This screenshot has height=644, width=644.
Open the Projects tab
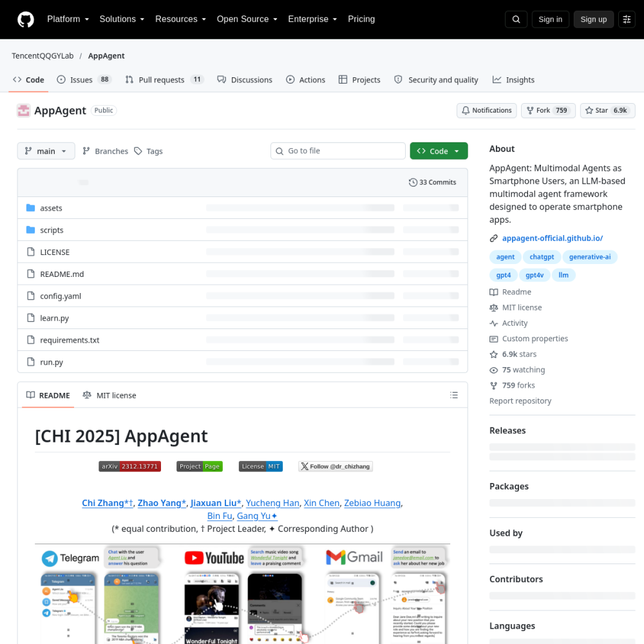359,80
